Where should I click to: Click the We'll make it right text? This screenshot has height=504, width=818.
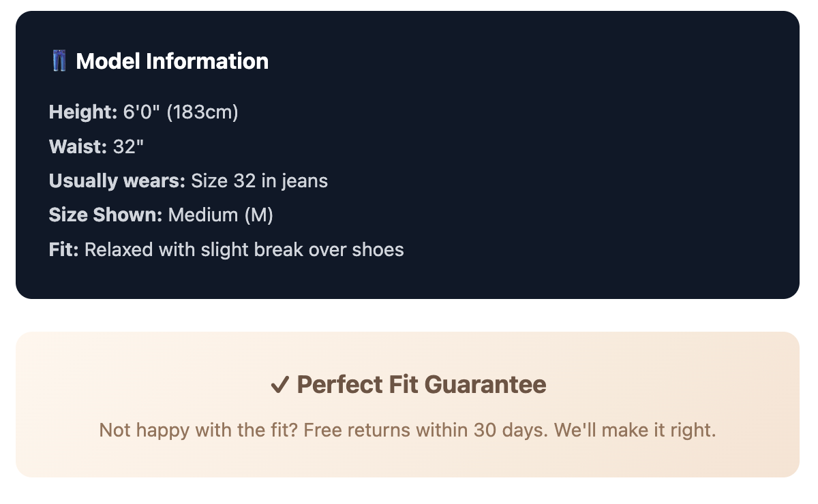(635, 430)
